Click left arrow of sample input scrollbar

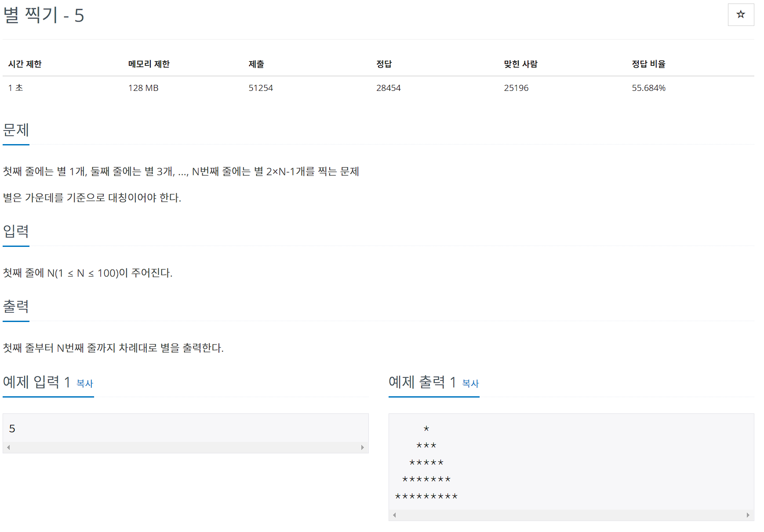point(8,447)
